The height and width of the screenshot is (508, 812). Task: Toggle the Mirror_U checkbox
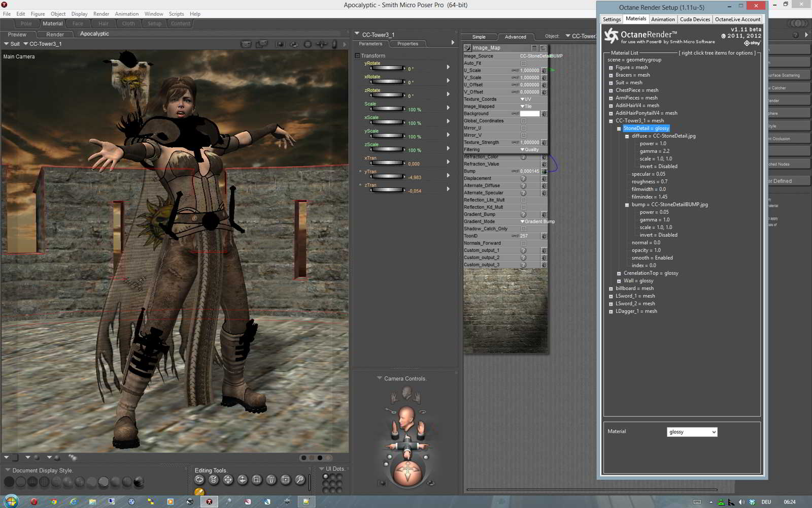tap(524, 128)
